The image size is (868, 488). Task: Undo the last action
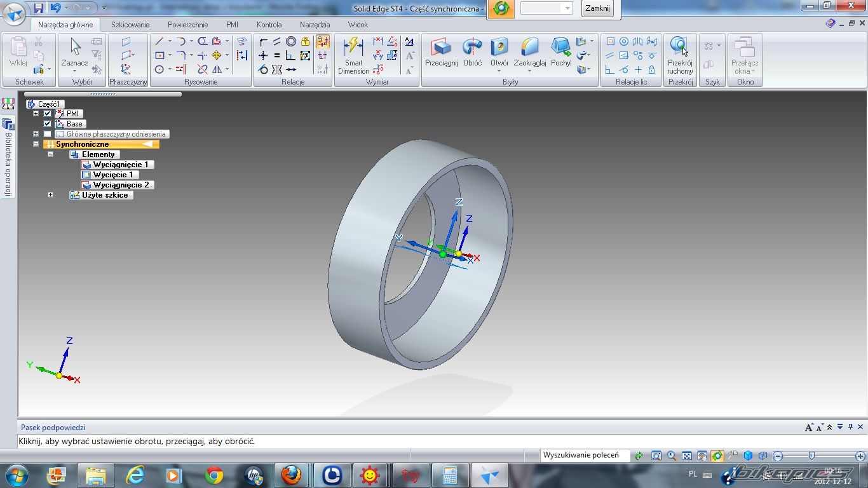[x=55, y=8]
